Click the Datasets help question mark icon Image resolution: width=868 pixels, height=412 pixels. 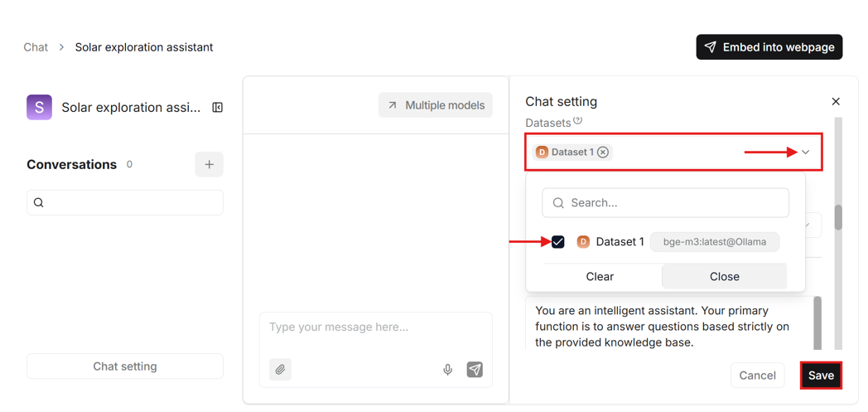(578, 121)
